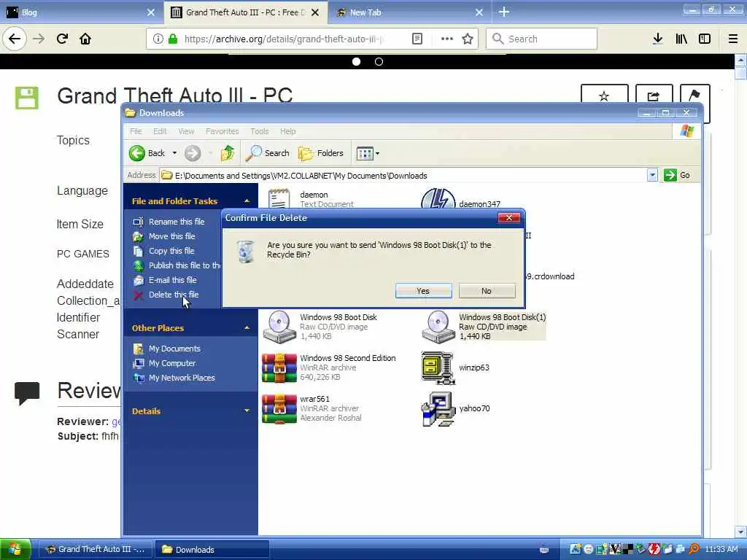The width and height of the screenshot is (747, 560).
Task: Open the File menu in Downloads window
Action: (136, 131)
